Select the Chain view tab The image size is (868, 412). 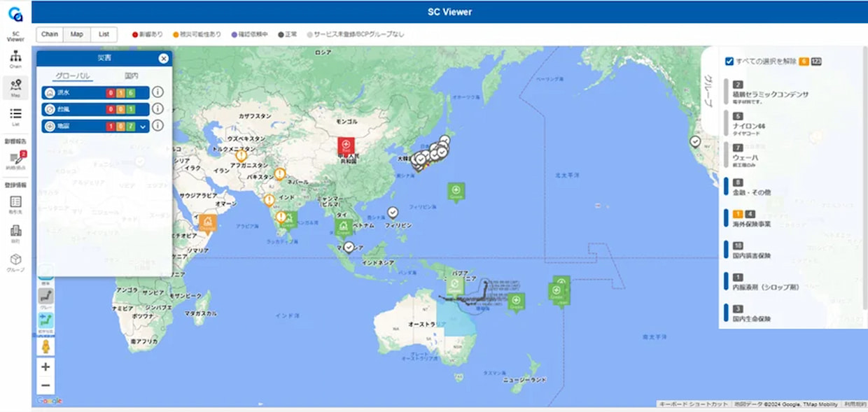(x=49, y=34)
